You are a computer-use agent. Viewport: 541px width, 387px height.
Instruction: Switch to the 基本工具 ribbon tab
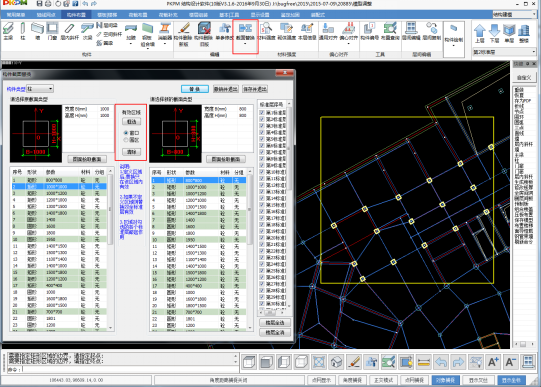pyautogui.click(x=229, y=14)
